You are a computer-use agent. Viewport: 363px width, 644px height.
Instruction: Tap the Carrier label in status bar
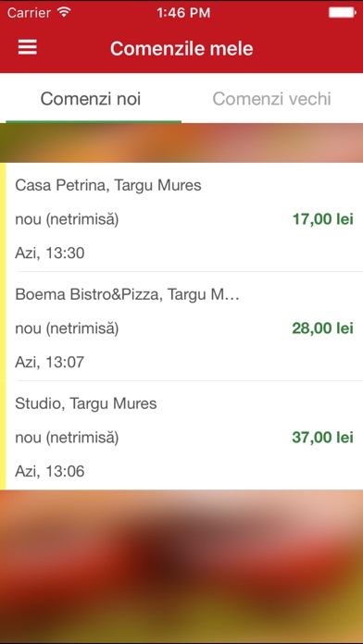[x=31, y=13]
